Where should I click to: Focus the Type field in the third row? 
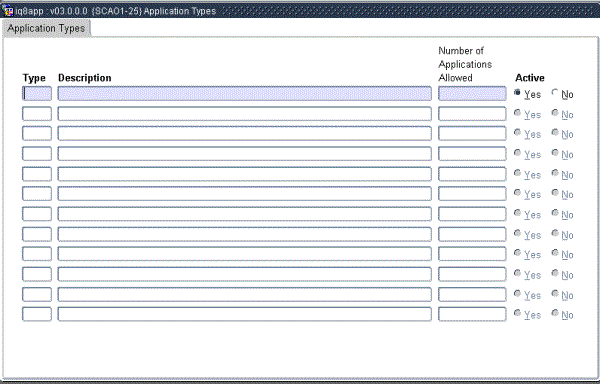[37, 133]
